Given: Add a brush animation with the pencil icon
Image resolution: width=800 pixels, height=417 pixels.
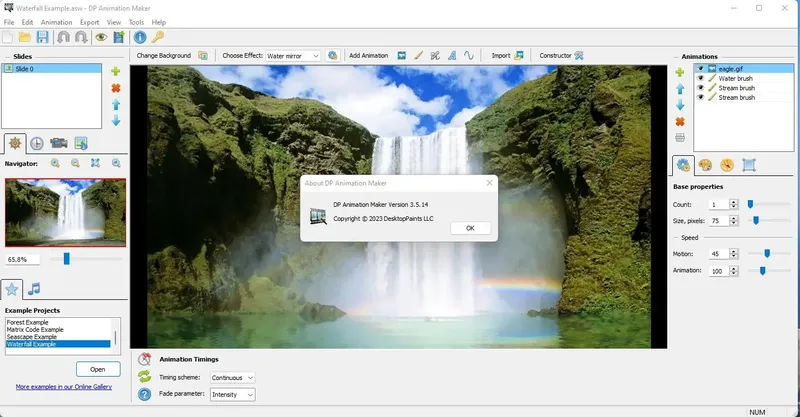Looking at the screenshot, I should [x=418, y=56].
